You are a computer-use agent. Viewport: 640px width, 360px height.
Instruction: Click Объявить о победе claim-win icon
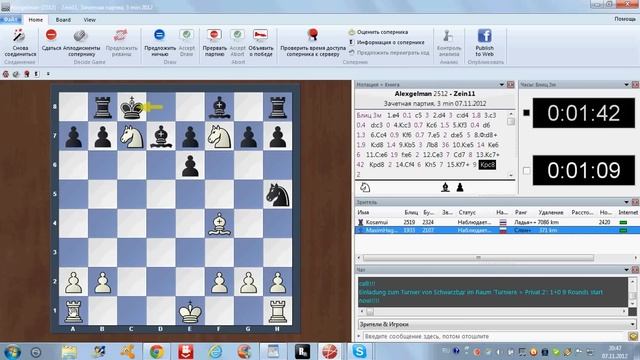click(260, 36)
